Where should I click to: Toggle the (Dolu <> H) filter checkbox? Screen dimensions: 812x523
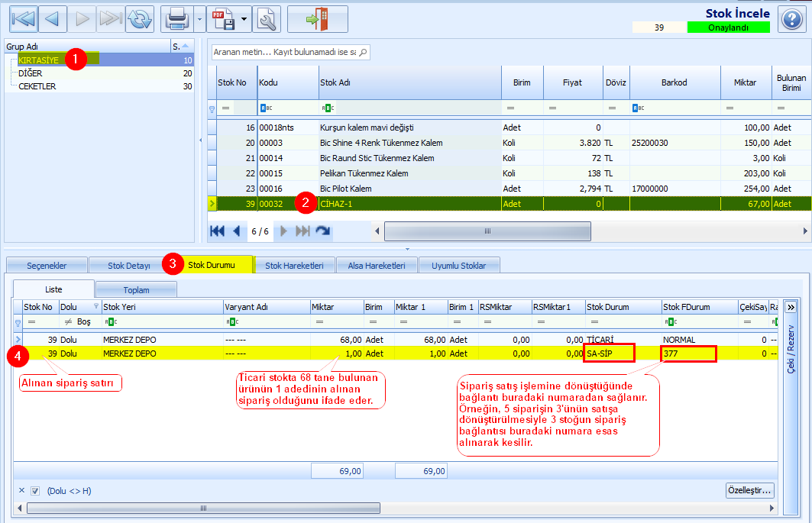pyautogui.click(x=34, y=491)
